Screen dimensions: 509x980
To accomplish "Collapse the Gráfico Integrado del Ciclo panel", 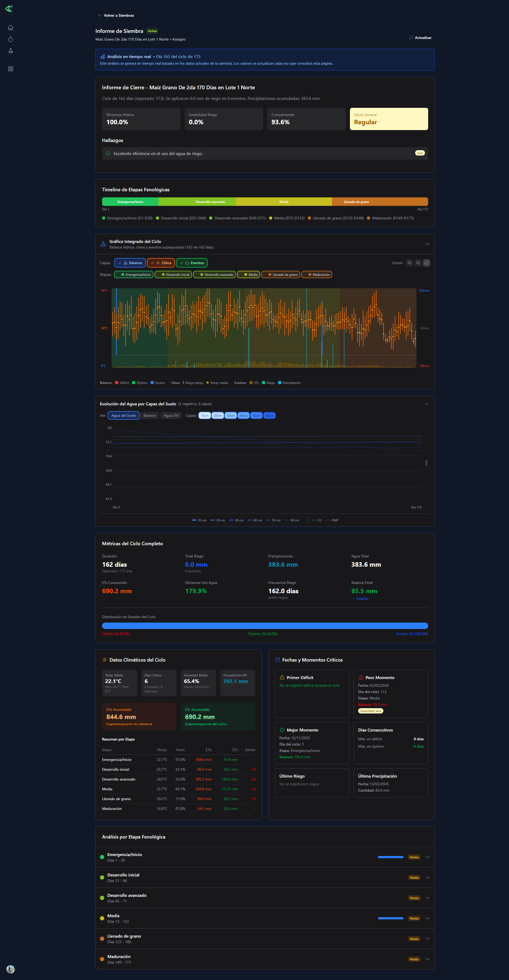I will pos(428,244).
